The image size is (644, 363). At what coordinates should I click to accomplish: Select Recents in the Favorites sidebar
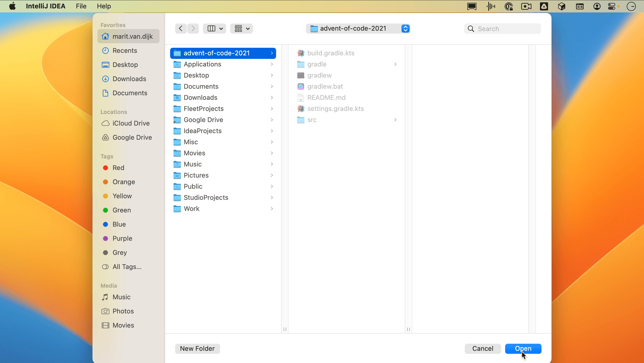(124, 50)
